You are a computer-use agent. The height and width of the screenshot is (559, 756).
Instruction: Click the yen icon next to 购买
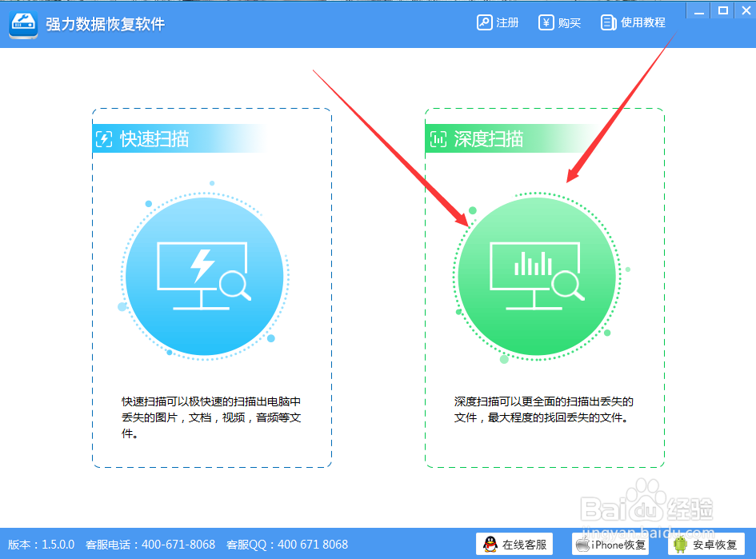[546, 22]
